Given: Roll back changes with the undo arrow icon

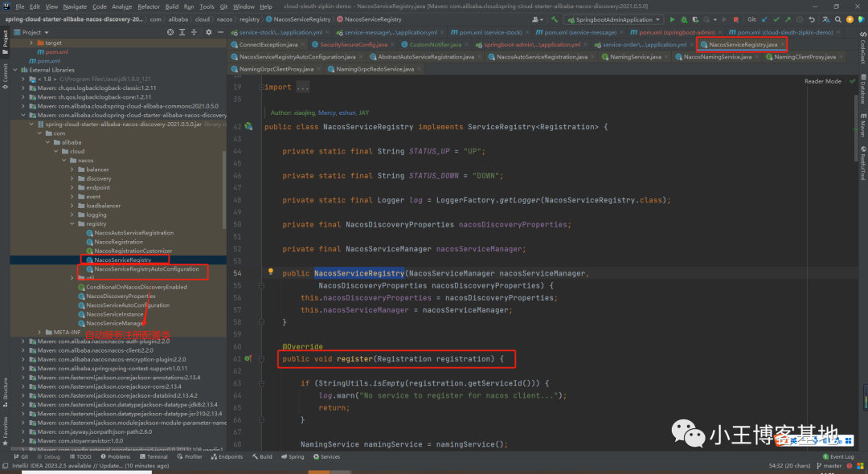Looking at the screenshot, I should [x=812, y=19].
